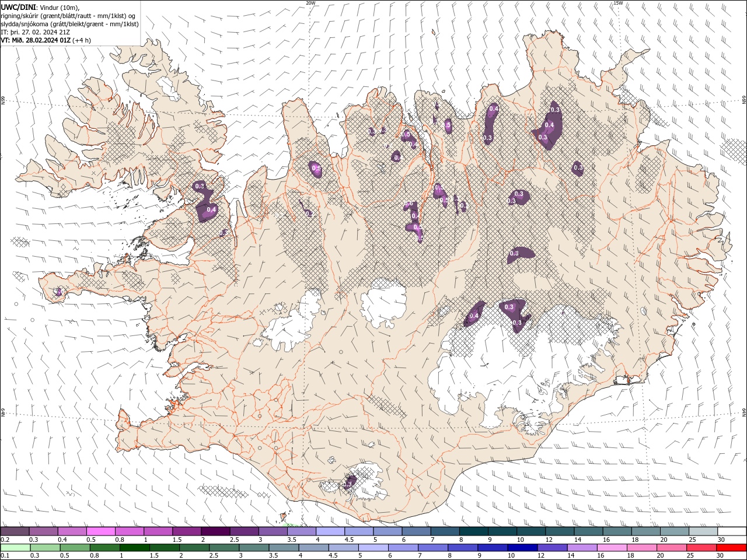
Task: Click the white 30 swatch in upper legend row
Action: click(x=732, y=531)
